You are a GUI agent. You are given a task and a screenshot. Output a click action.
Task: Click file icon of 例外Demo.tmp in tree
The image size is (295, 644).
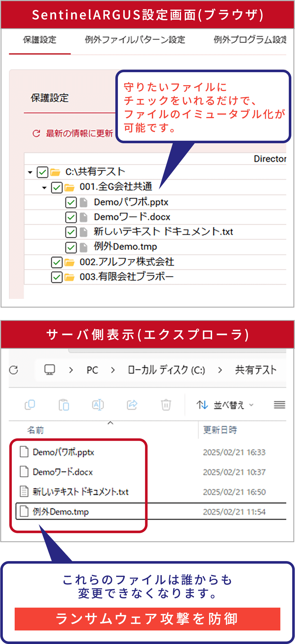coord(83,247)
